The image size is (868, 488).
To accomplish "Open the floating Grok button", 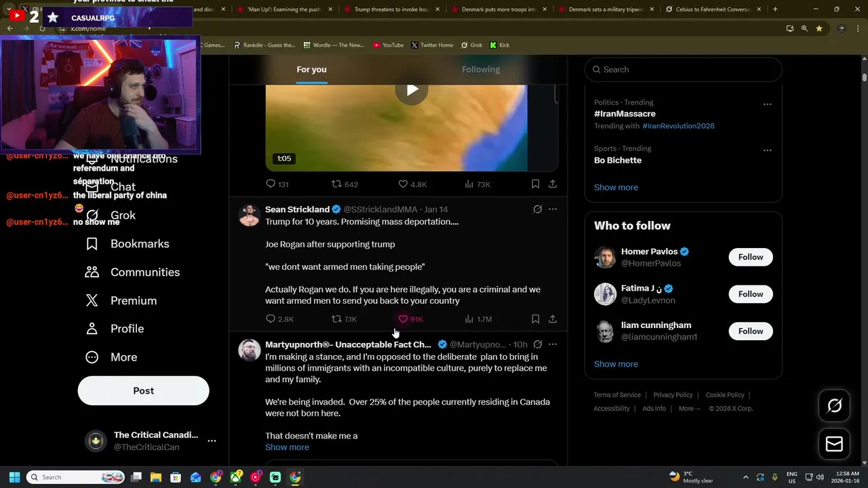I will click(835, 406).
